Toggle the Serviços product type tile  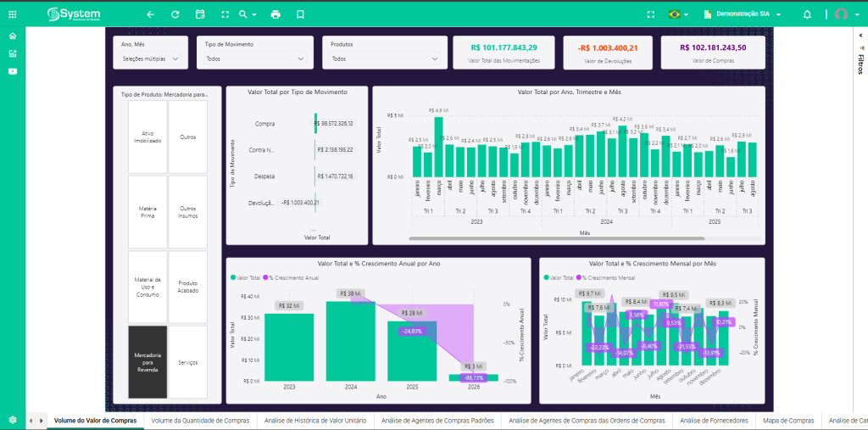188,361
